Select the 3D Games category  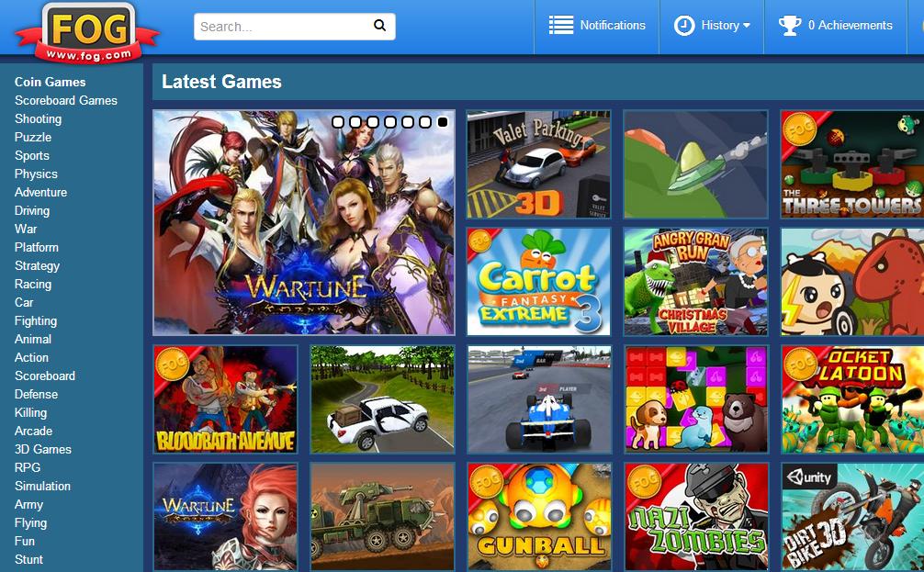click(43, 449)
